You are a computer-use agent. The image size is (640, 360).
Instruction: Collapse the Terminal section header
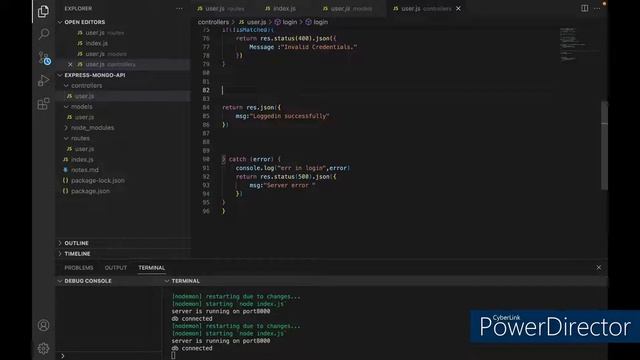167,281
